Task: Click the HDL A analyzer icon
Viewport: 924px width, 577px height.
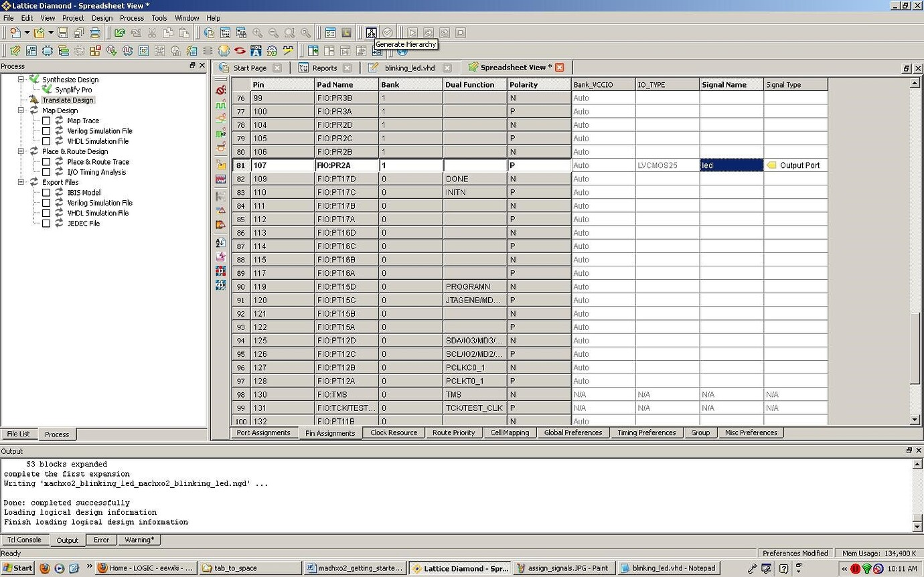Action: coord(256,50)
